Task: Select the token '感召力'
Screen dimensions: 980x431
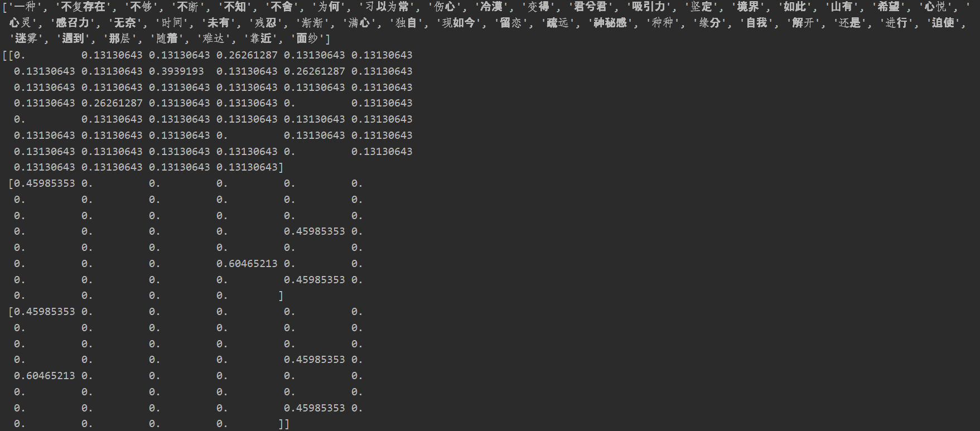Action: coord(72,23)
